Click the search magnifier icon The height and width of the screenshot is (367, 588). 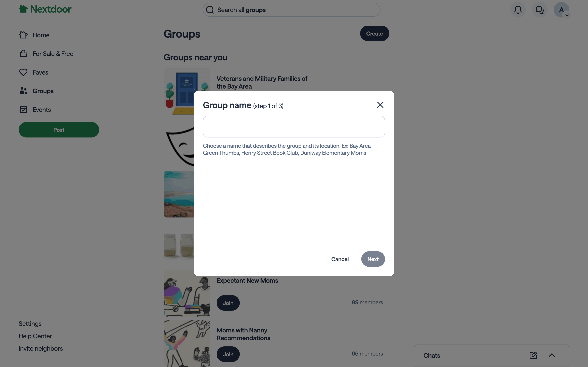(210, 10)
